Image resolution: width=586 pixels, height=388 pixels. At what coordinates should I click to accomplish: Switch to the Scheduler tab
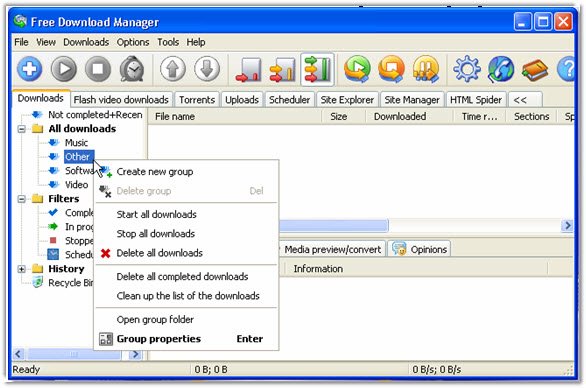[289, 100]
